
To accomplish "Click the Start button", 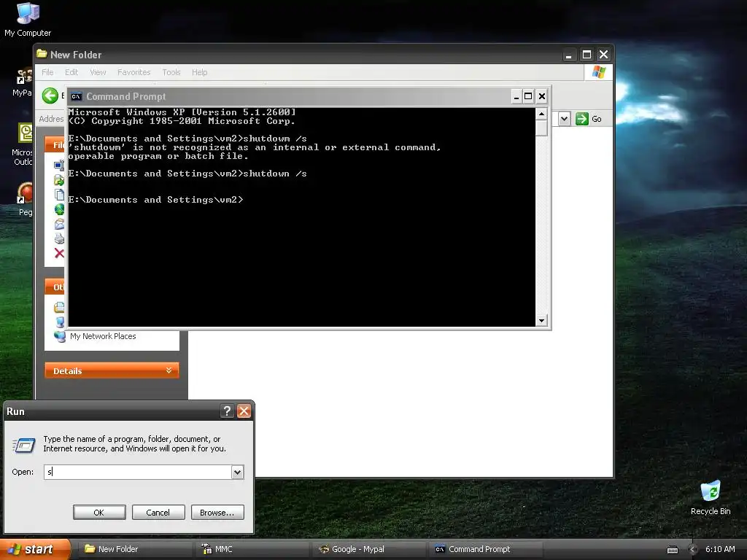I will (35, 550).
